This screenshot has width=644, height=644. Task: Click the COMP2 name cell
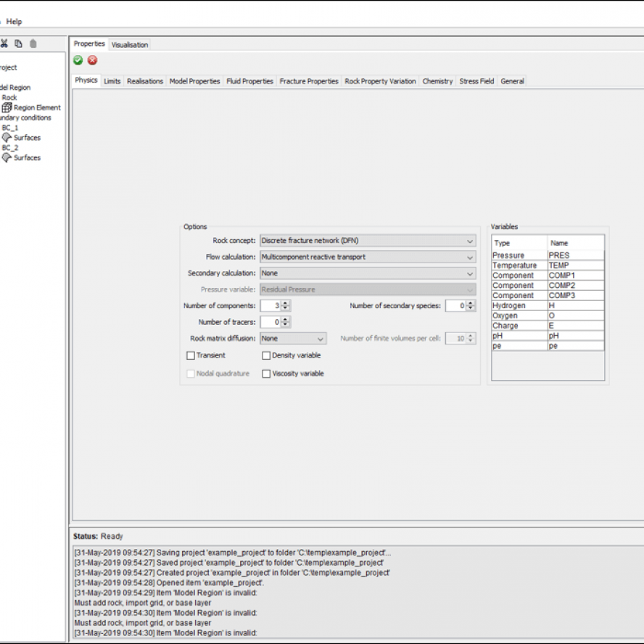[x=576, y=286]
